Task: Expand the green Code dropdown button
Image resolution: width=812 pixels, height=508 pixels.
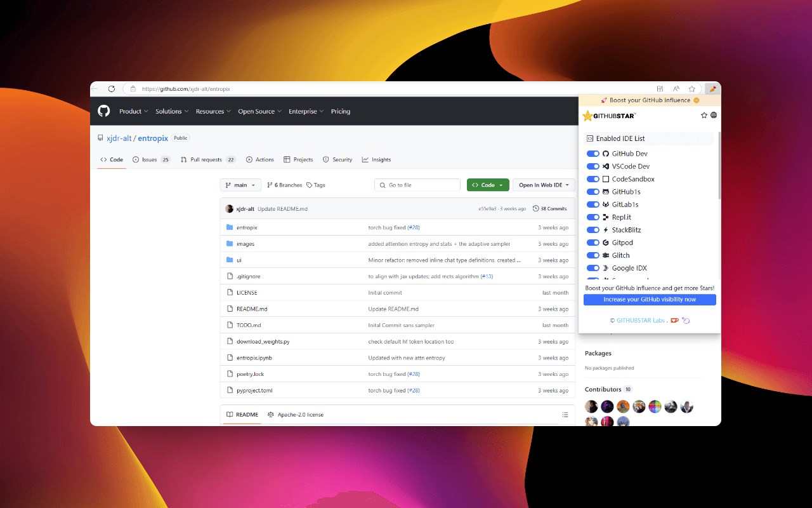Action: click(488, 185)
